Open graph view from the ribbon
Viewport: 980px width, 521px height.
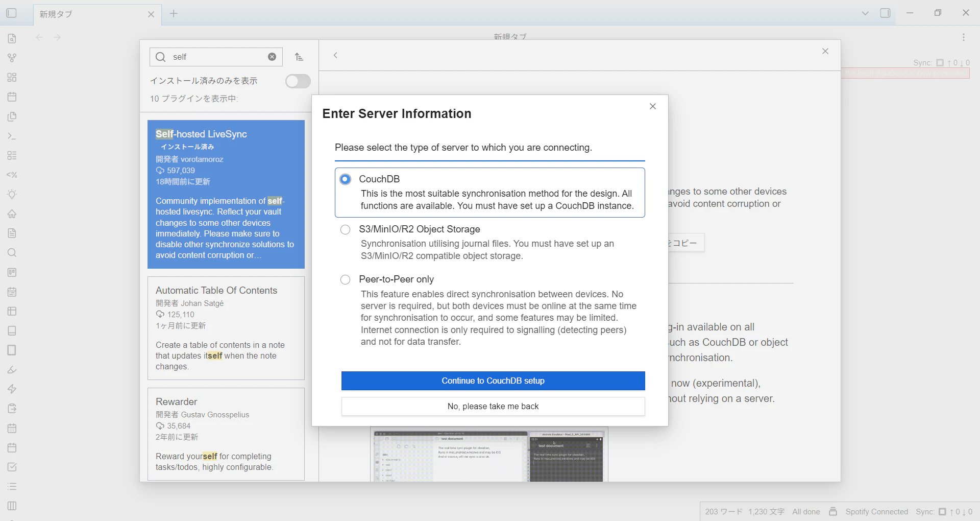click(x=12, y=58)
